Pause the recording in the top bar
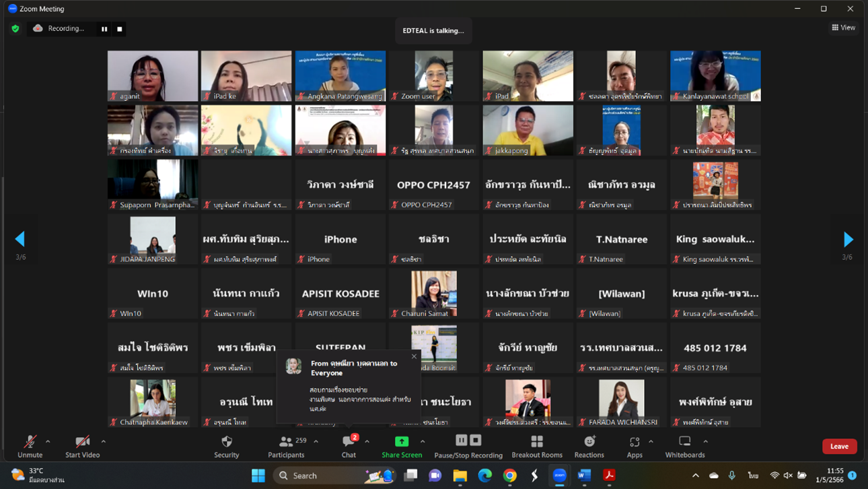Image resolution: width=868 pixels, height=489 pixels. pos(104,29)
